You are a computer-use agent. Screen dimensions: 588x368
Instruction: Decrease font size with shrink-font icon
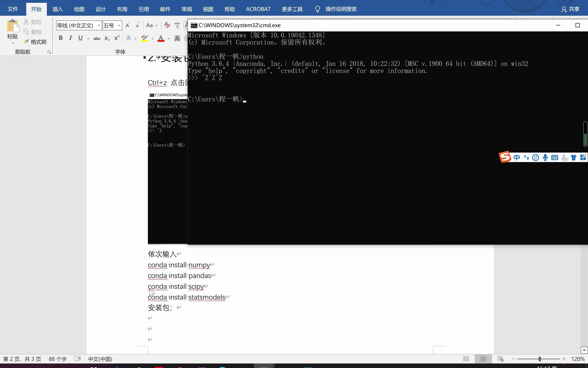138,25
